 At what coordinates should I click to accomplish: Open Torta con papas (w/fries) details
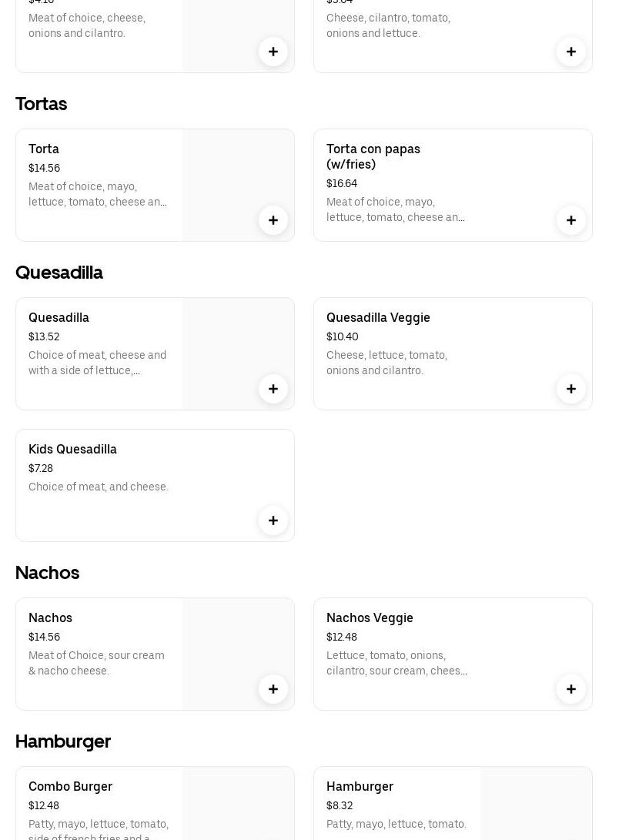click(x=373, y=156)
